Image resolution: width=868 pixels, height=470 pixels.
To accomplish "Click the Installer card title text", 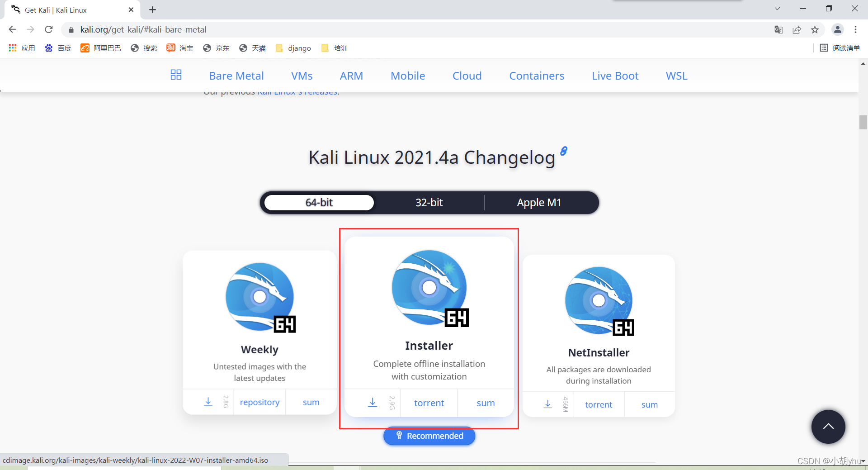I will pyautogui.click(x=429, y=346).
